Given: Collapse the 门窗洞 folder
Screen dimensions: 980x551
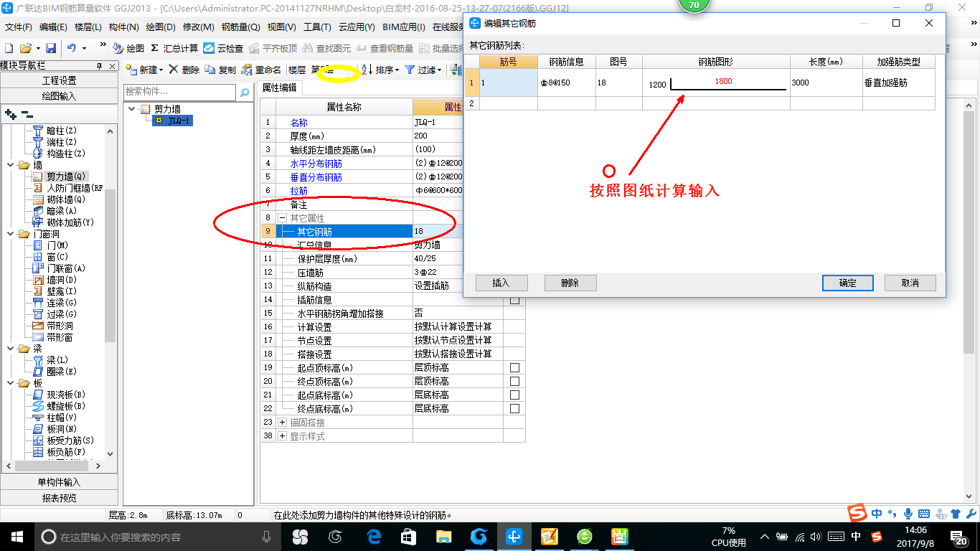Looking at the screenshot, I should click(11, 234).
